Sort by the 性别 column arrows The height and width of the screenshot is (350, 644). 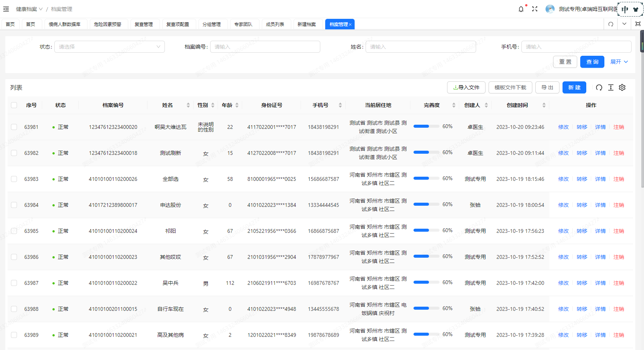213,105
